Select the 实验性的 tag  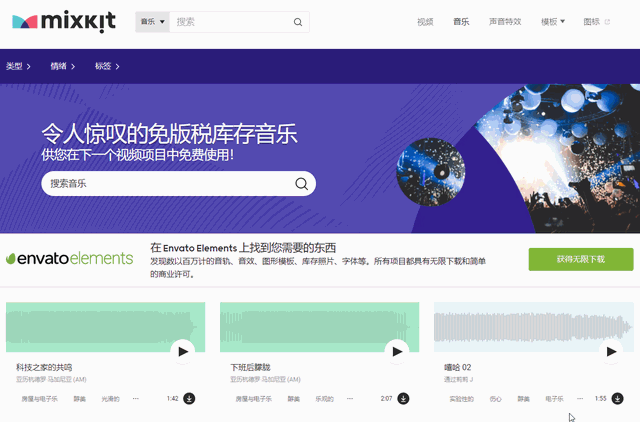click(462, 399)
